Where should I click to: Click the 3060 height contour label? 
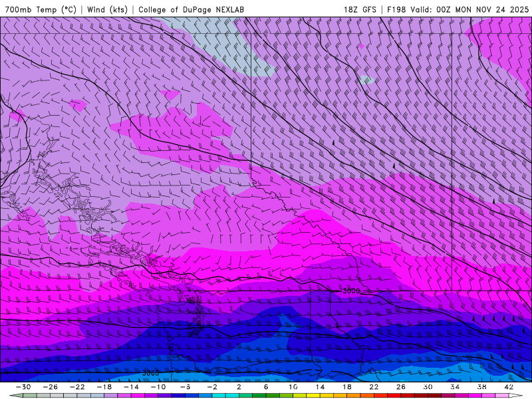coord(150,373)
